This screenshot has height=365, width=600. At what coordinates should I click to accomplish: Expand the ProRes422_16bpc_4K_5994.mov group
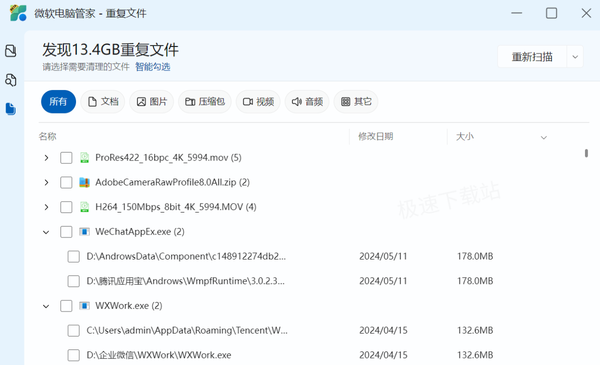46,158
